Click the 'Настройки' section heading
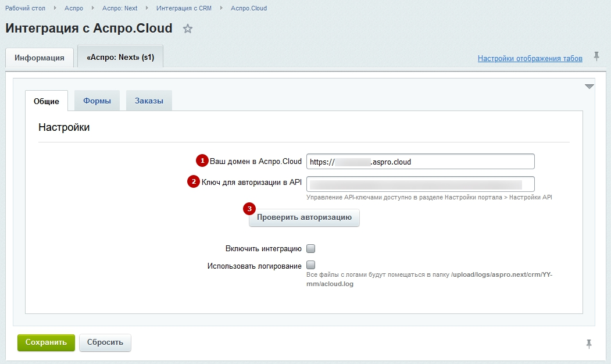 (64, 127)
